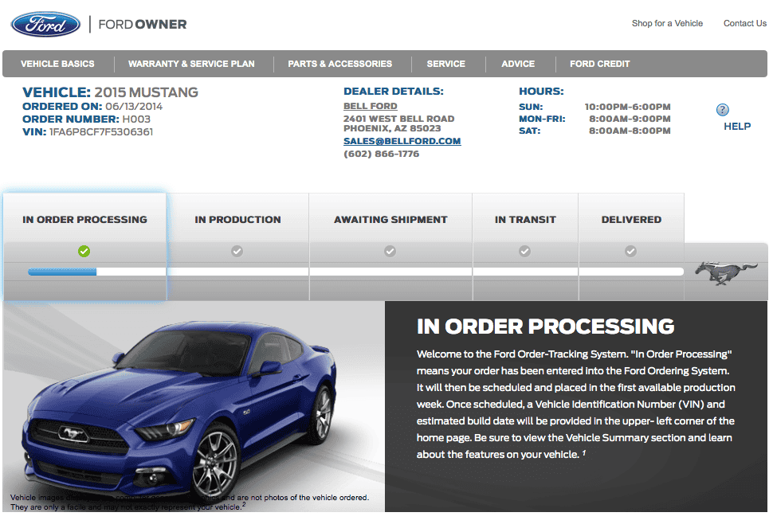Image resolution: width=773 pixels, height=532 pixels.
Task: Click the sales@bellford.com email link
Action: 402,141
